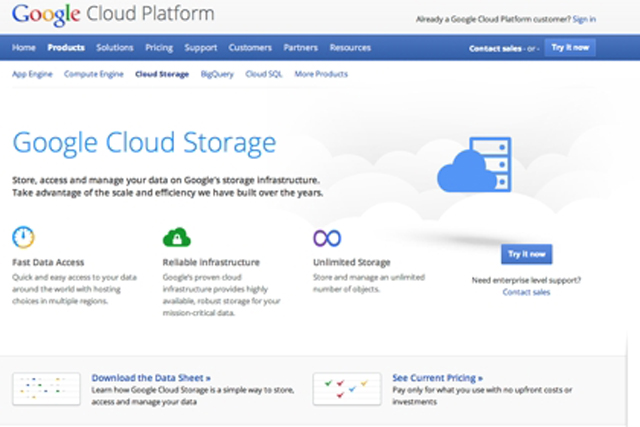Open the See Current Pricing link

[x=438, y=378]
